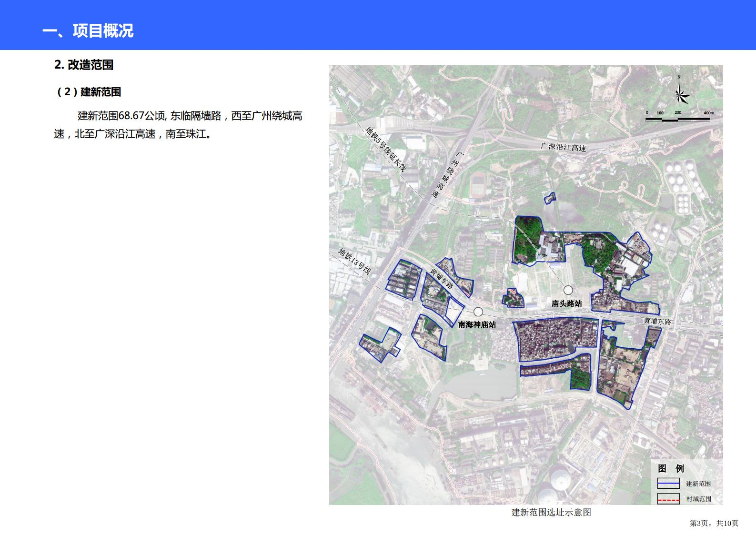This screenshot has width=756, height=535.
Task: Select the 地铁5号线延长线 metro label
Action: [x=386, y=149]
